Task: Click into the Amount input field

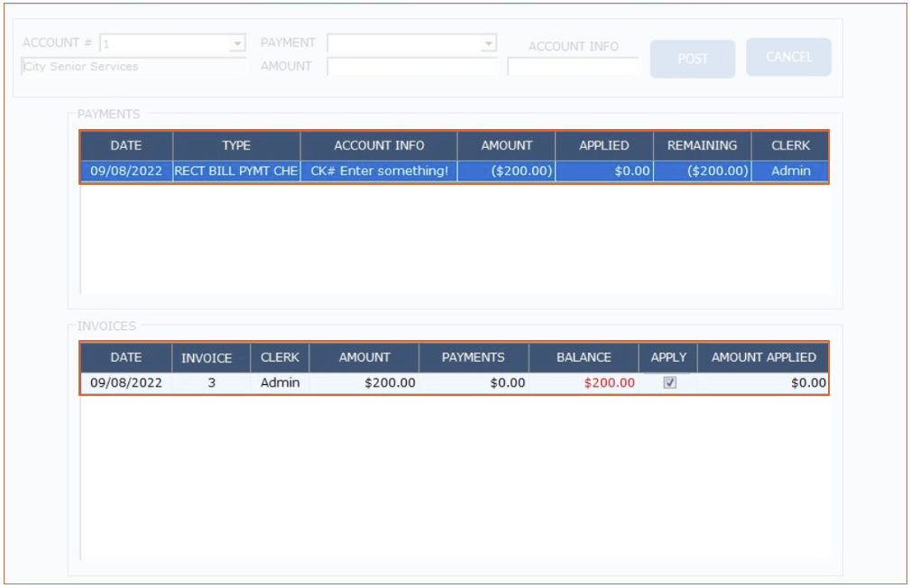Action: 412,67
